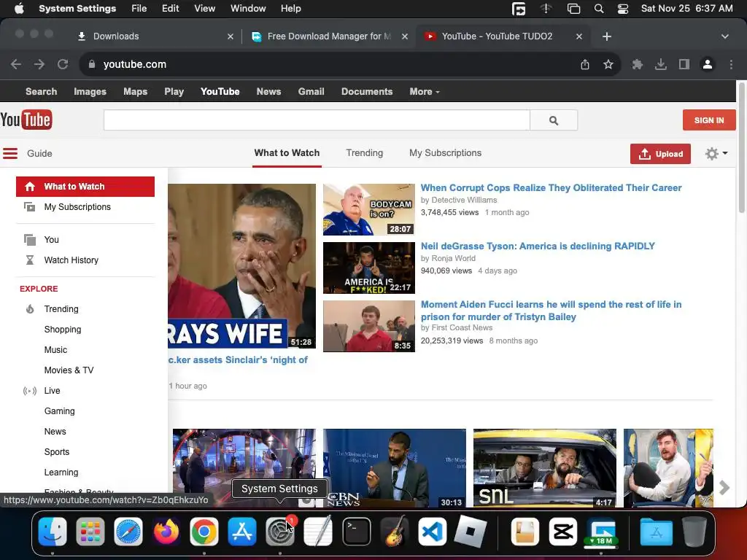Open the SNL video thumbnail
This screenshot has height=560, width=747.
(544, 467)
